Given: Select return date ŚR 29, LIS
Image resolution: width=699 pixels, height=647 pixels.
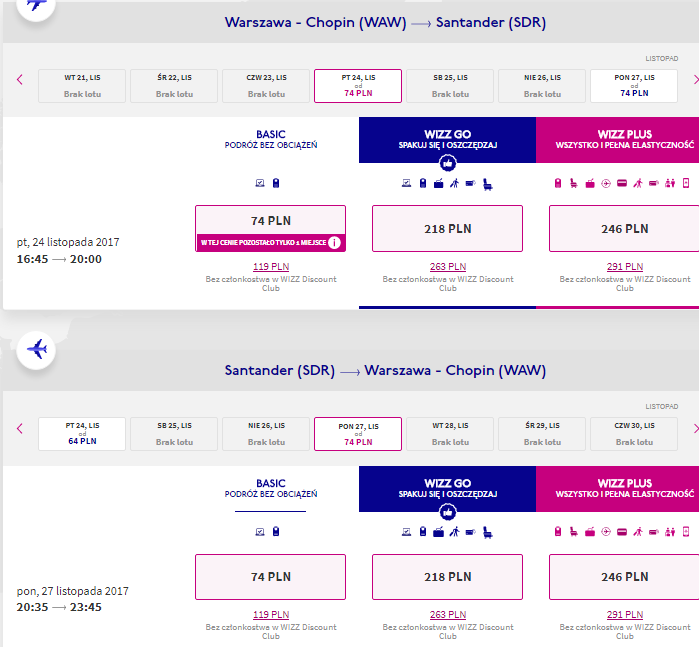Looking at the screenshot, I should [x=542, y=434].
